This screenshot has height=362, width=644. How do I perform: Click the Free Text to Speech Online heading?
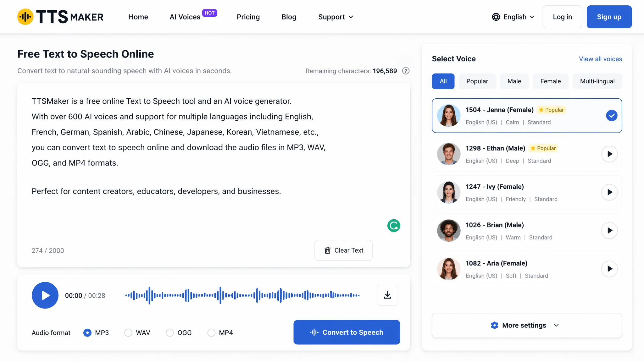coord(86,54)
